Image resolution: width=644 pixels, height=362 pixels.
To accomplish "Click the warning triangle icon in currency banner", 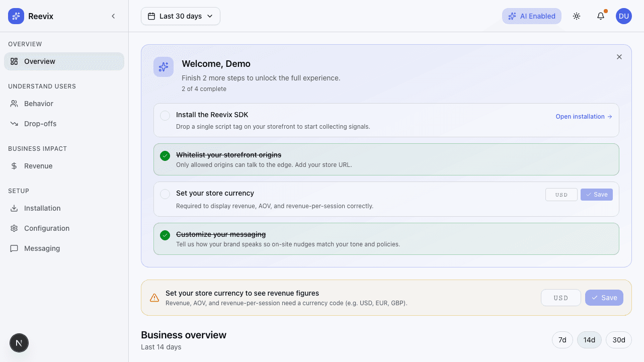I will tap(154, 298).
